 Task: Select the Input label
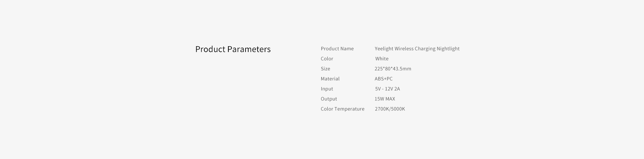pyautogui.click(x=327, y=89)
